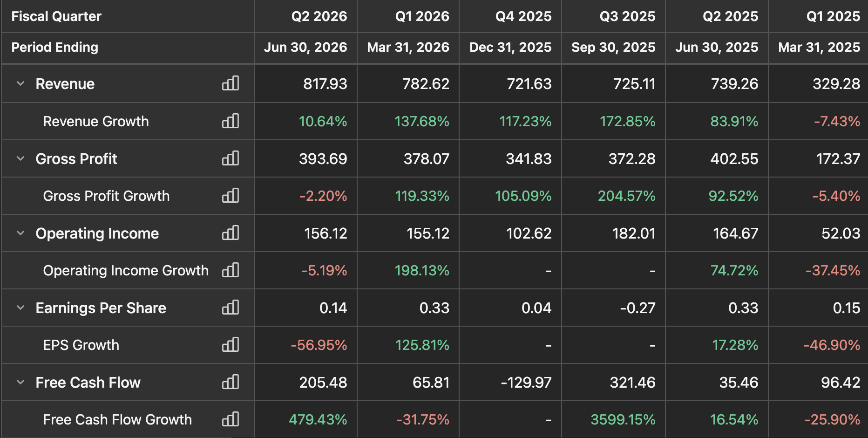868x438 pixels.
Task: Click the 3599.15% Free Cash Flow Growth value
Action: coord(623,419)
